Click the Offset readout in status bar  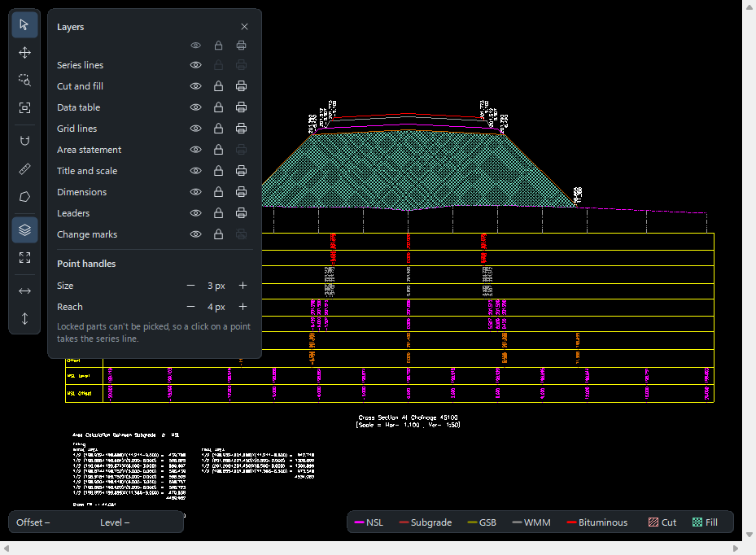(x=33, y=522)
